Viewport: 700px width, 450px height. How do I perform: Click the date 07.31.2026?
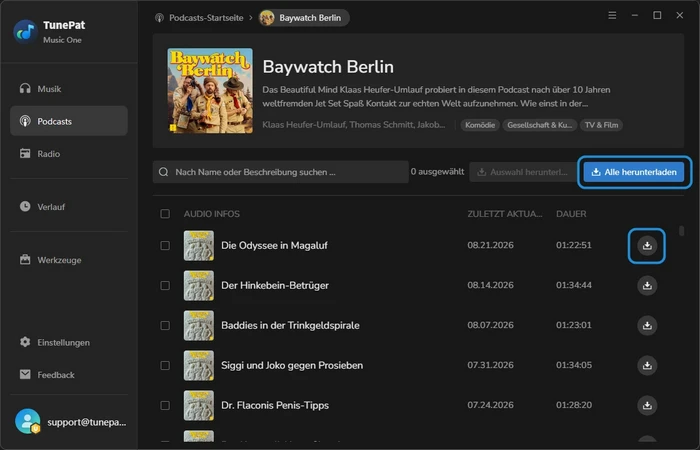point(490,365)
